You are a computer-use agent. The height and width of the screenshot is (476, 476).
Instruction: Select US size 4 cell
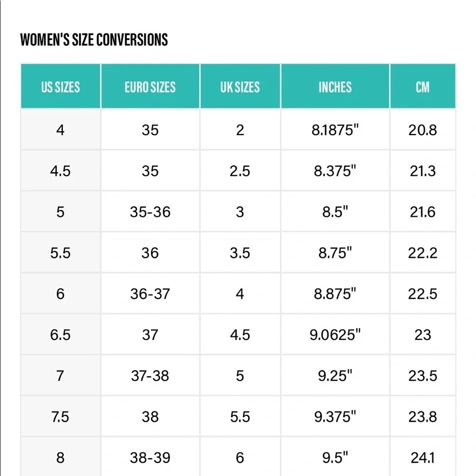(x=60, y=129)
